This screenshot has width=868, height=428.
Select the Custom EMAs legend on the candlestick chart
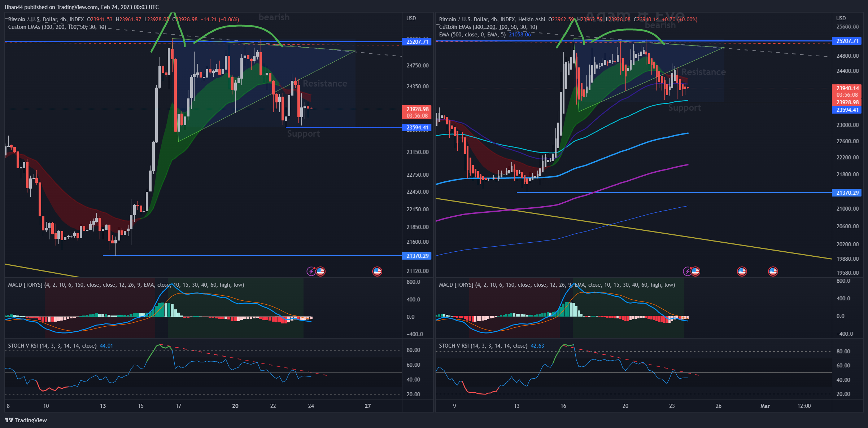tap(57, 27)
